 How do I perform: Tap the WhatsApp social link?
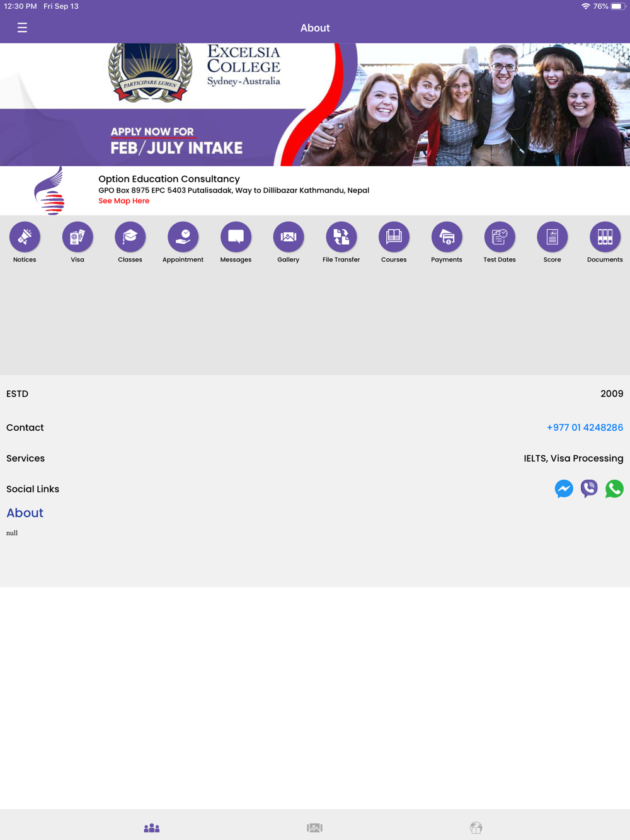tap(614, 489)
